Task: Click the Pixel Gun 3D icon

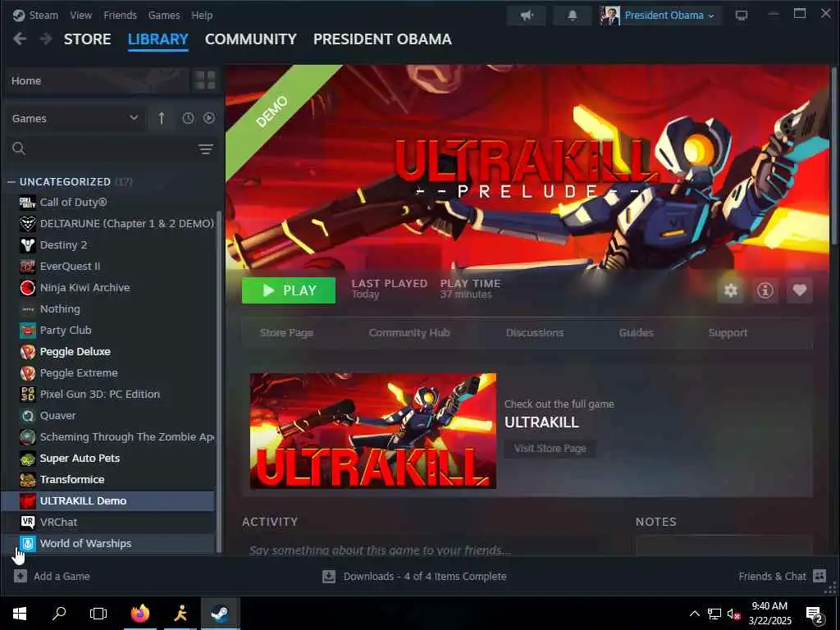Action: point(28,394)
